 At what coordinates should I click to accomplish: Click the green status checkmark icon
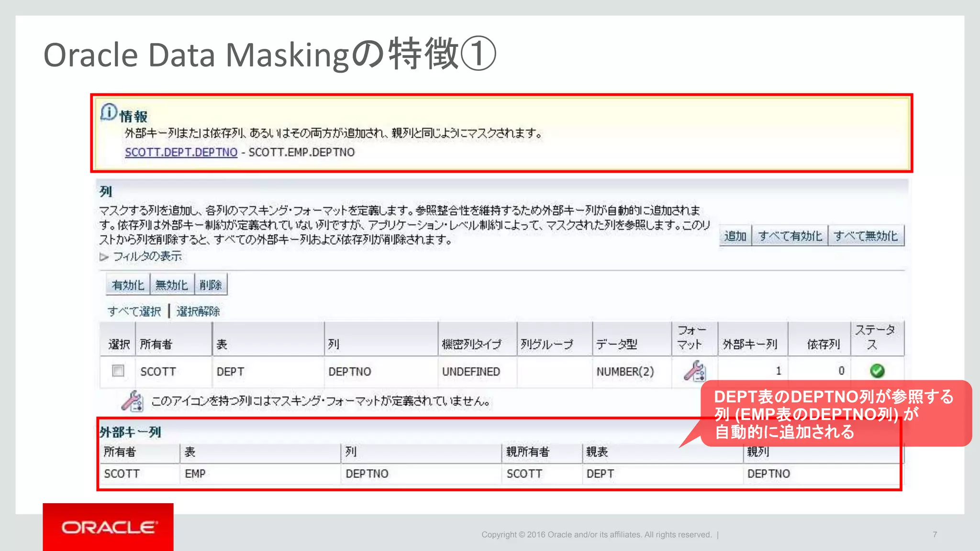click(x=877, y=371)
